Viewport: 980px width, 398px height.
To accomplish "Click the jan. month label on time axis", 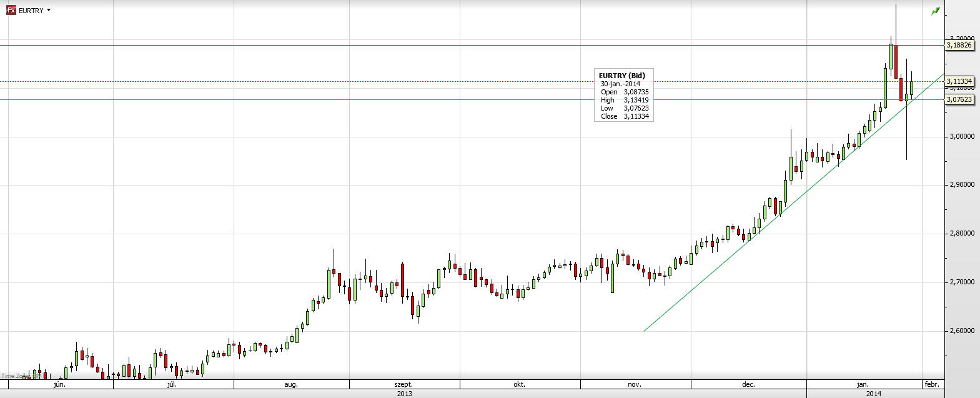I will click(863, 384).
